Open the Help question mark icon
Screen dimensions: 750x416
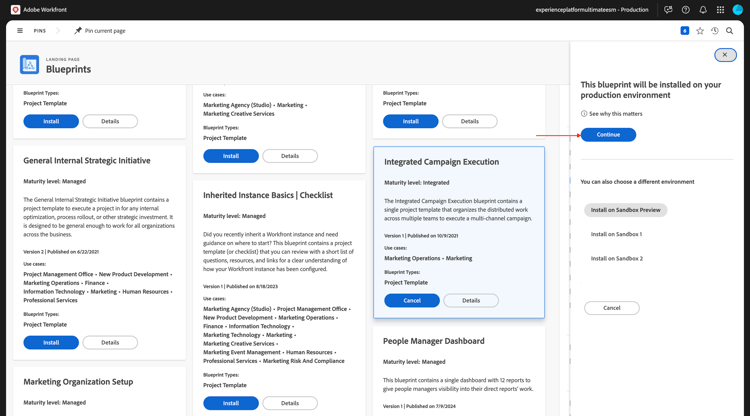coord(685,10)
